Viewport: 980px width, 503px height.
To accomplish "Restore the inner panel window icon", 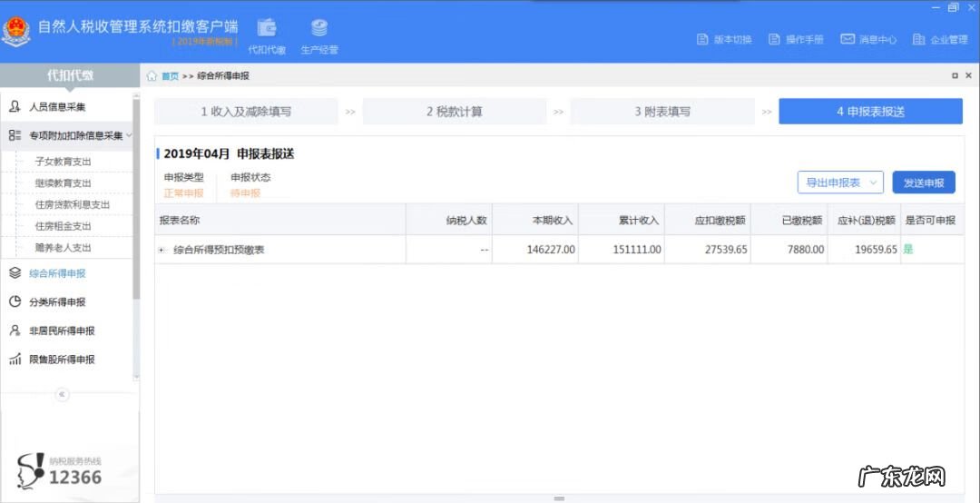I will 955,75.
